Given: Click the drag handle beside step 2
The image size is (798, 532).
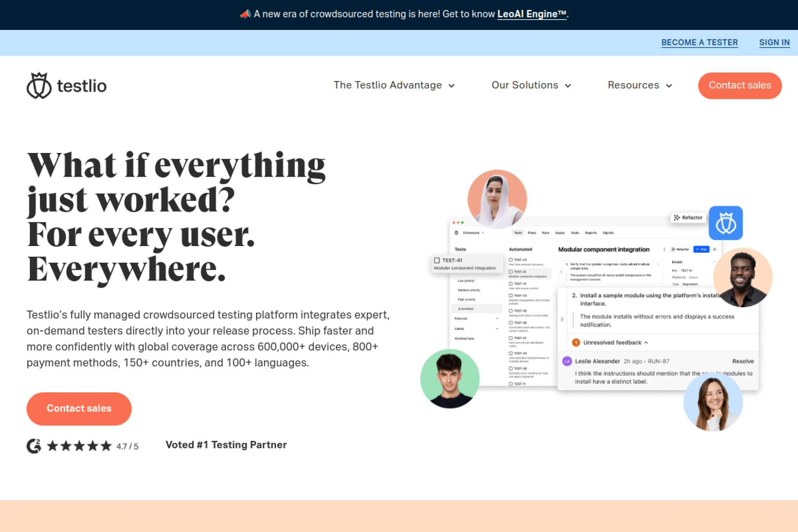Looking at the screenshot, I should (x=563, y=319).
